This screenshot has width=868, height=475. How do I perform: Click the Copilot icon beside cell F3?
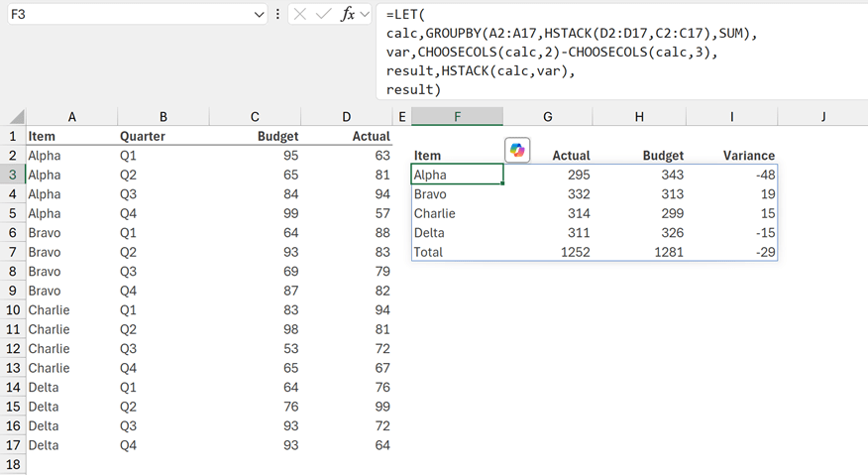pos(517,150)
